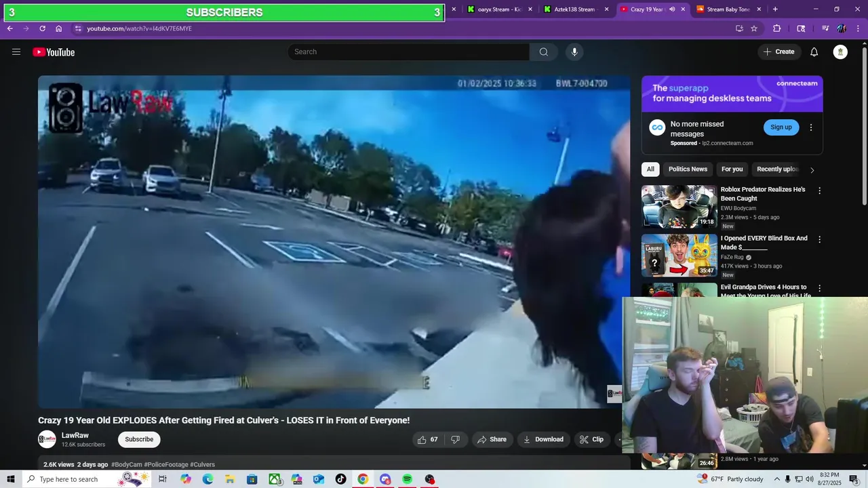Click the search magnifier button
Viewport: 868px width, 488px height.
click(x=544, y=52)
